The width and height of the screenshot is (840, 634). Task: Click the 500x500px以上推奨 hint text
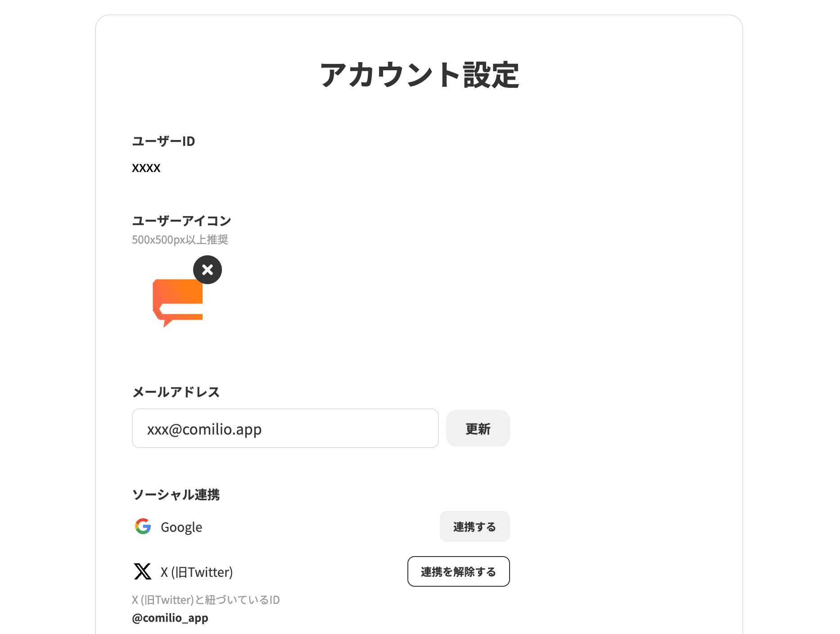point(180,240)
